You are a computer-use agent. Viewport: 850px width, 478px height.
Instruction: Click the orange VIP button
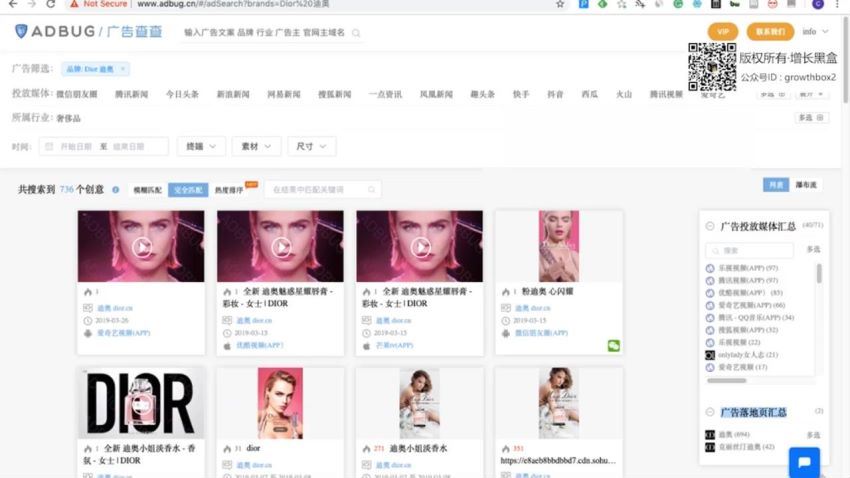pos(723,32)
